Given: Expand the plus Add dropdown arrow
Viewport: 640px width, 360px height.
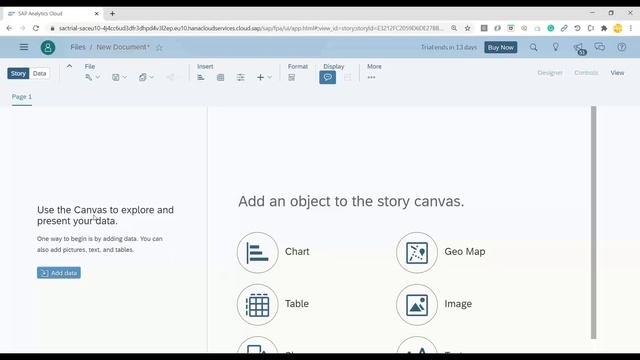Looking at the screenshot, I should point(269,77).
